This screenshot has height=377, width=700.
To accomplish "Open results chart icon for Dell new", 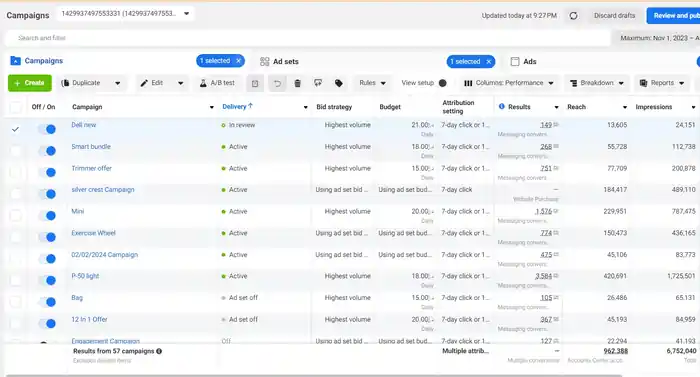I will pyautogui.click(x=556, y=125).
